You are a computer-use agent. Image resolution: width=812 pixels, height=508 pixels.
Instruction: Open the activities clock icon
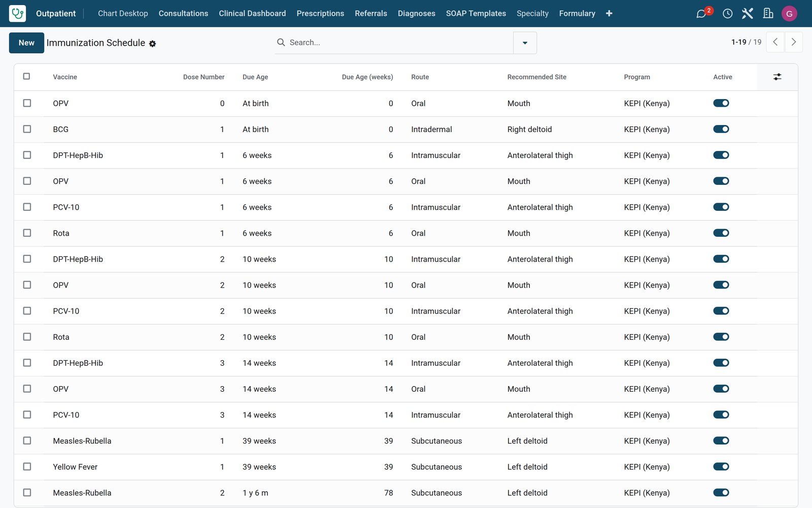(727, 14)
